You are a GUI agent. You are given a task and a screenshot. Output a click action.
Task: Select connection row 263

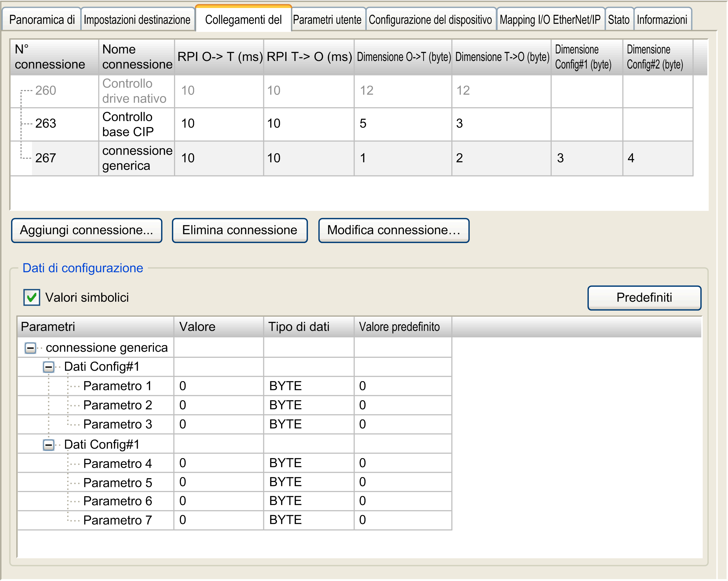pyautogui.click(x=351, y=124)
